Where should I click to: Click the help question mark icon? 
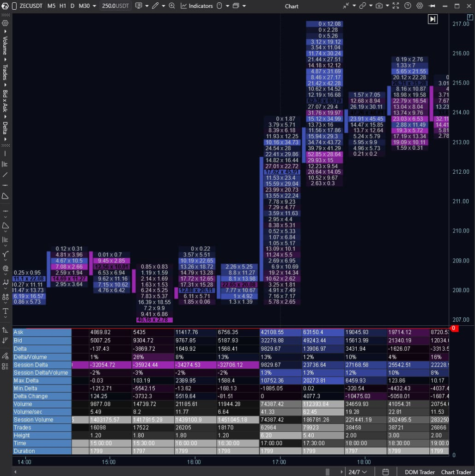(x=408, y=6)
